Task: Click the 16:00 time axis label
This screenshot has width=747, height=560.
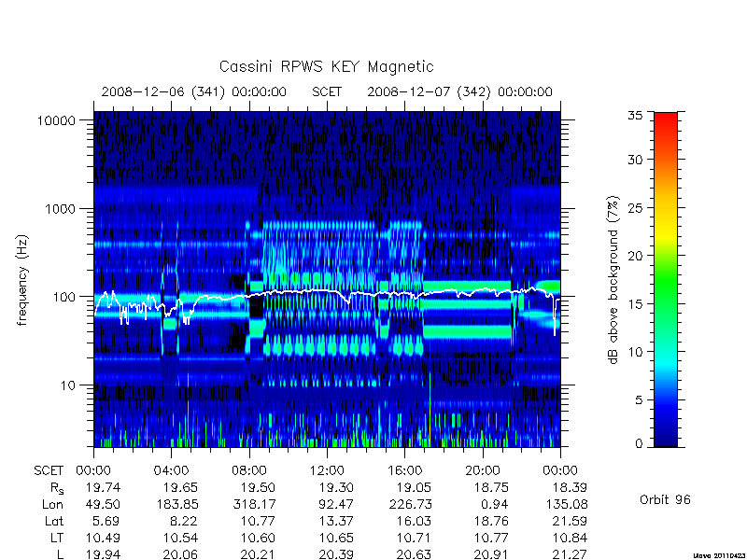Action: point(404,471)
